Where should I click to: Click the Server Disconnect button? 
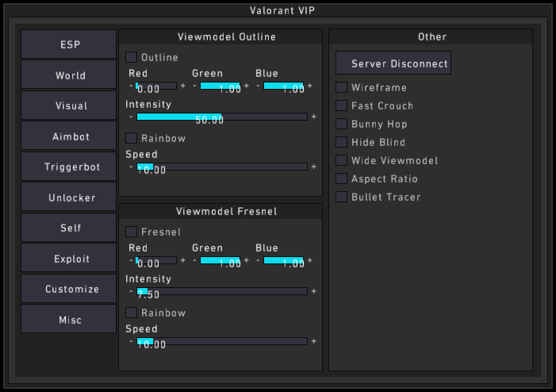coord(393,63)
